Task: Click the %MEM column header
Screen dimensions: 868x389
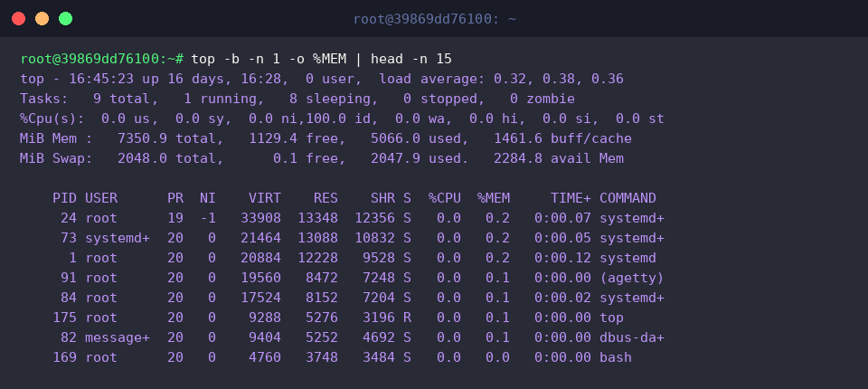Action: pyautogui.click(x=494, y=198)
